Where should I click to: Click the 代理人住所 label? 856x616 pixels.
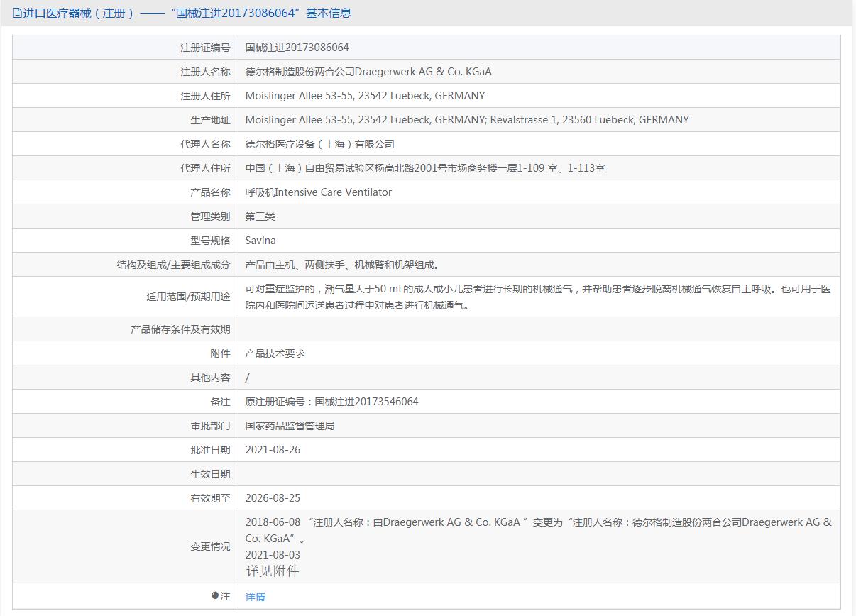[205, 168]
